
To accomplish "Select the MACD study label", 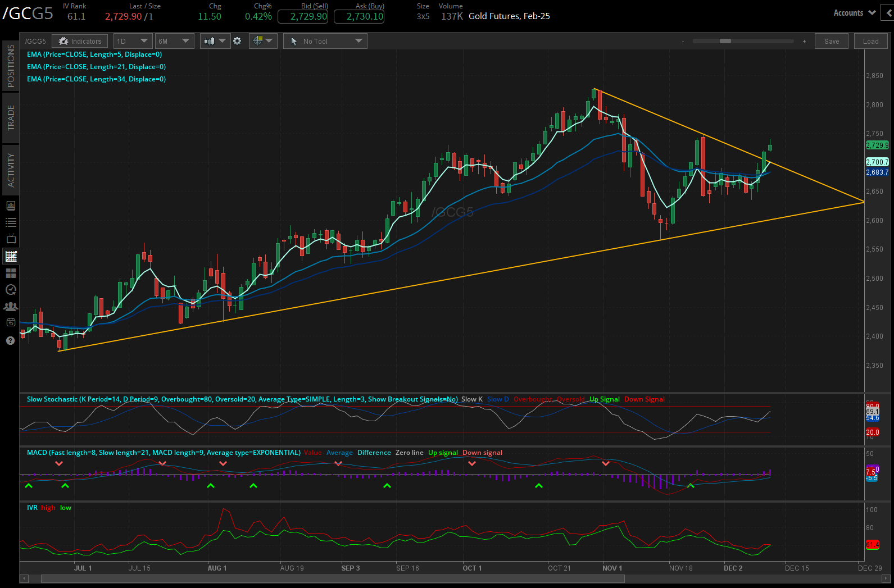I will click(164, 453).
